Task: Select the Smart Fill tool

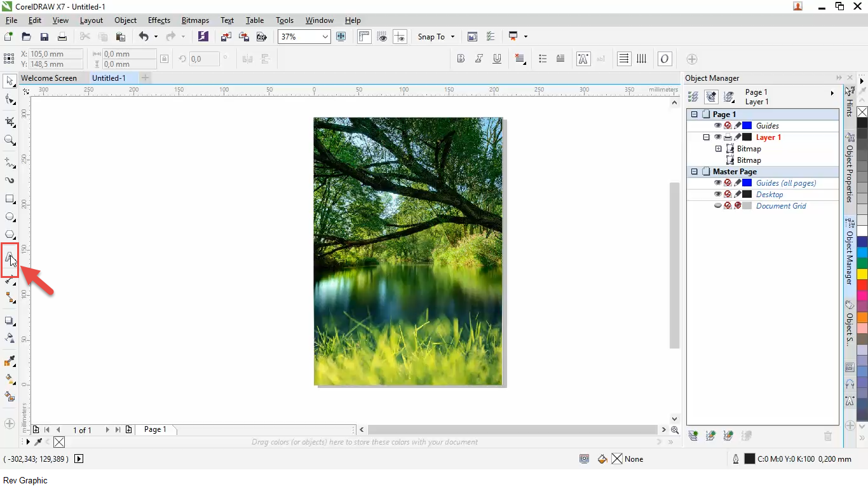Action: 10,397
